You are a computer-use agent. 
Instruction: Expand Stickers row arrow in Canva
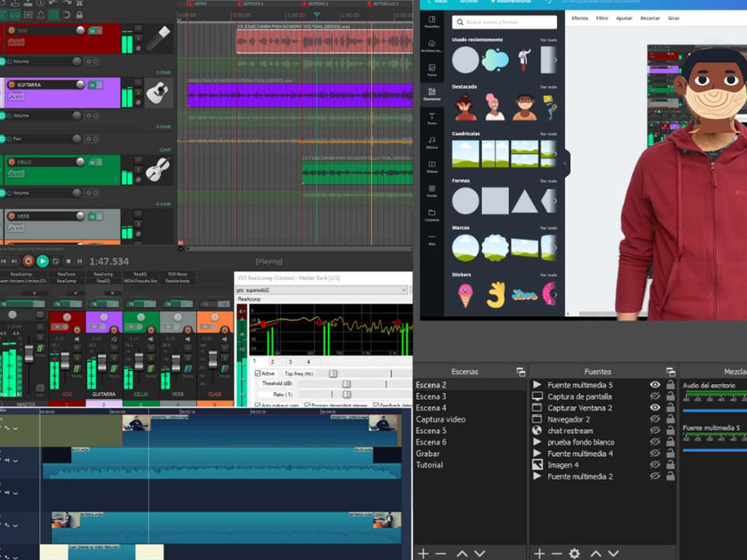click(555, 295)
